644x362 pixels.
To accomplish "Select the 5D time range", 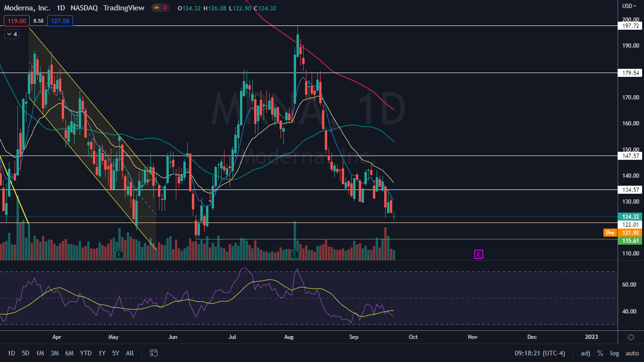I will (25, 353).
